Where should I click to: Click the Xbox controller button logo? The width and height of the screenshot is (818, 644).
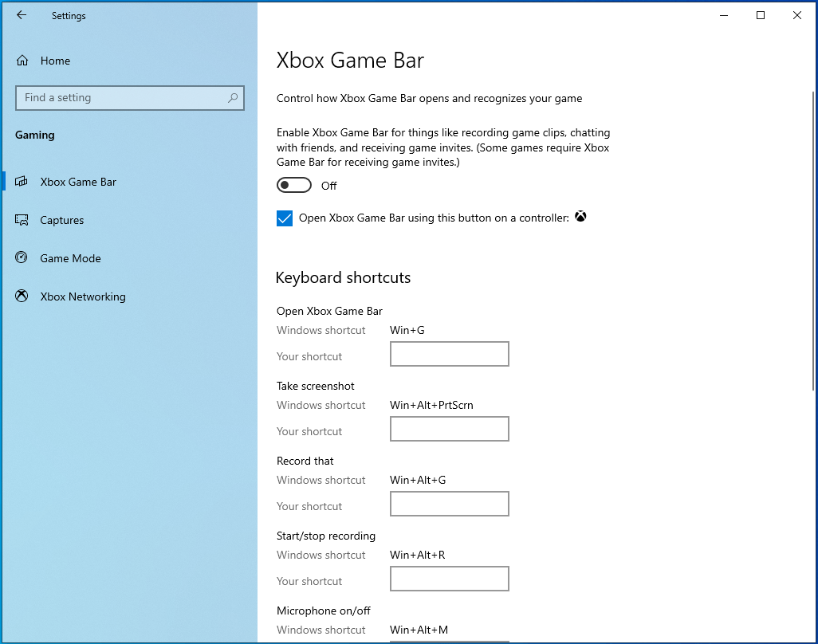coord(580,217)
